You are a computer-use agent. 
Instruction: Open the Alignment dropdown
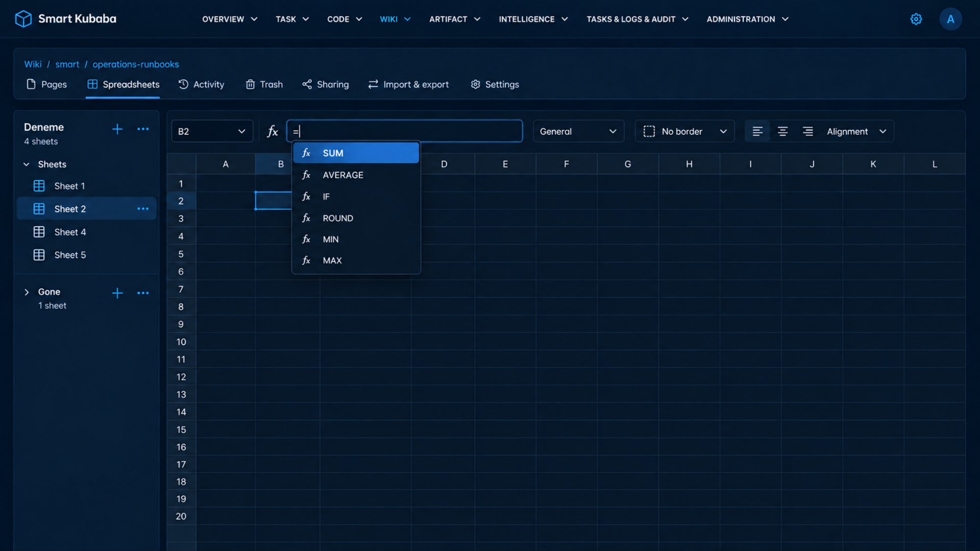tap(857, 132)
